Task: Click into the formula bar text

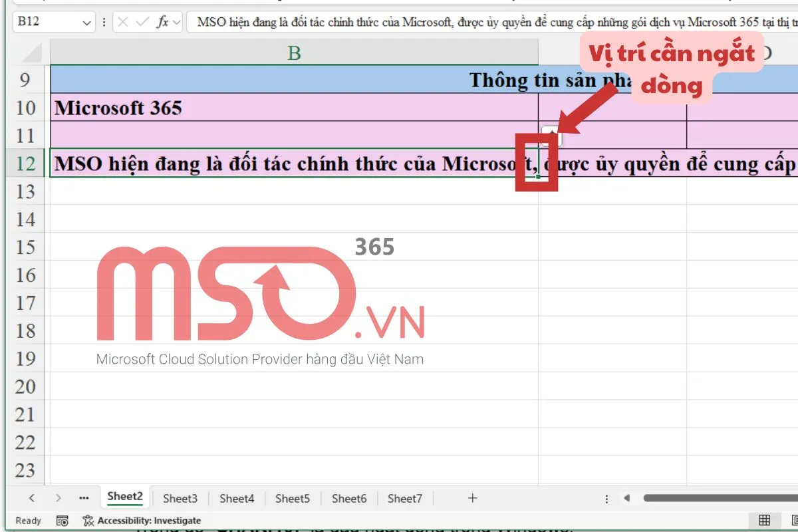Action: coord(492,22)
